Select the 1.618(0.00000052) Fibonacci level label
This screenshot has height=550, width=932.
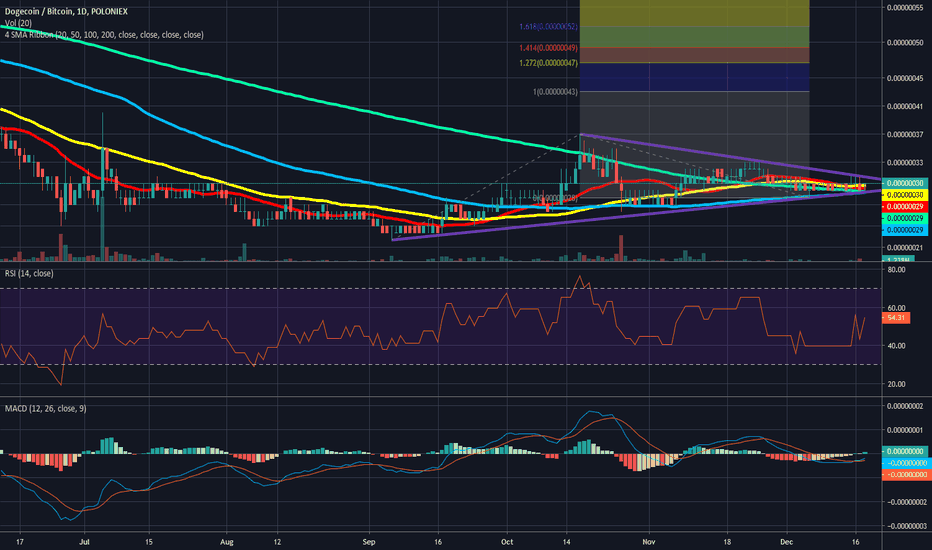(548, 27)
